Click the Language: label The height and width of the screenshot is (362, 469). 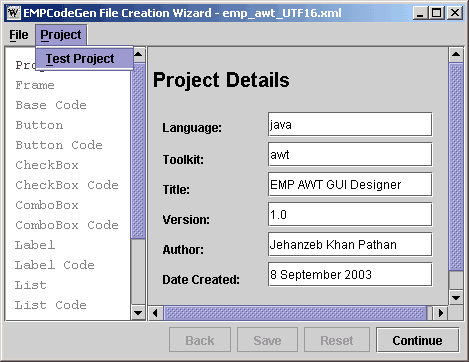(x=192, y=128)
